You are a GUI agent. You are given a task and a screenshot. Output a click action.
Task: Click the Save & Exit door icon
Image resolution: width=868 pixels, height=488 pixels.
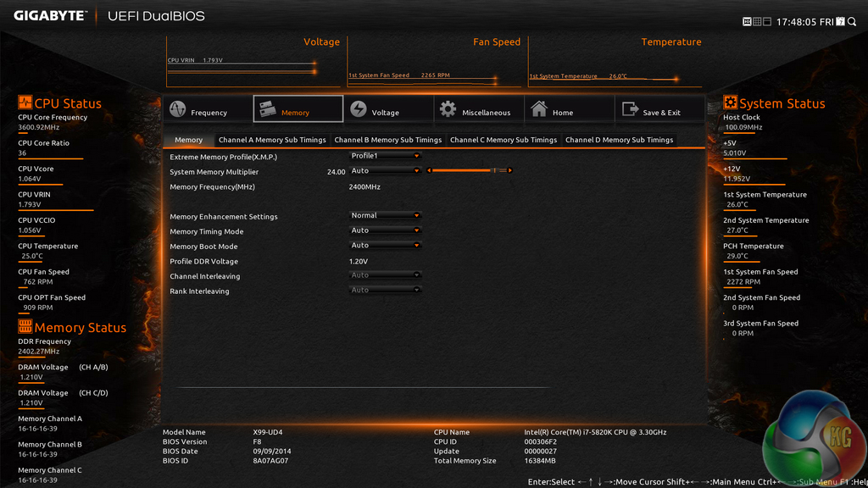click(630, 110)
